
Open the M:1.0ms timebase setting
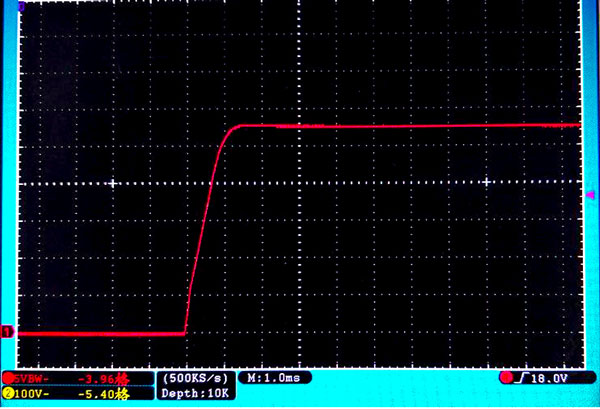pyautogui.click(x=273, y=378)
